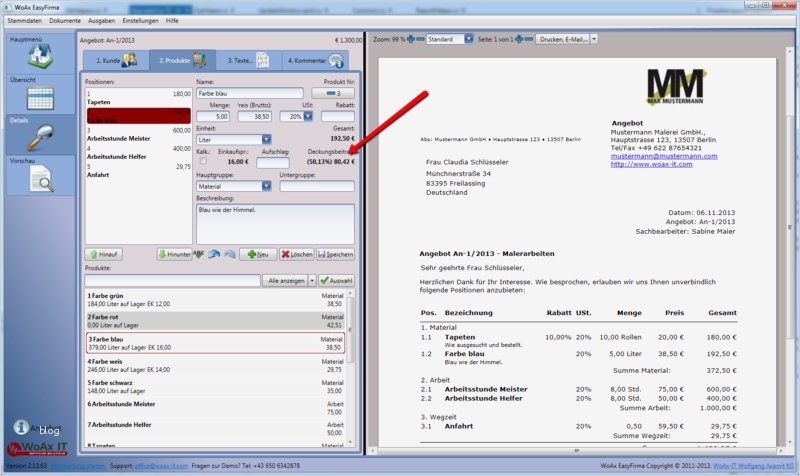The image size is (800, 476).
Task: Click the blue info icon above the blog label
Action: click(21, 427)
